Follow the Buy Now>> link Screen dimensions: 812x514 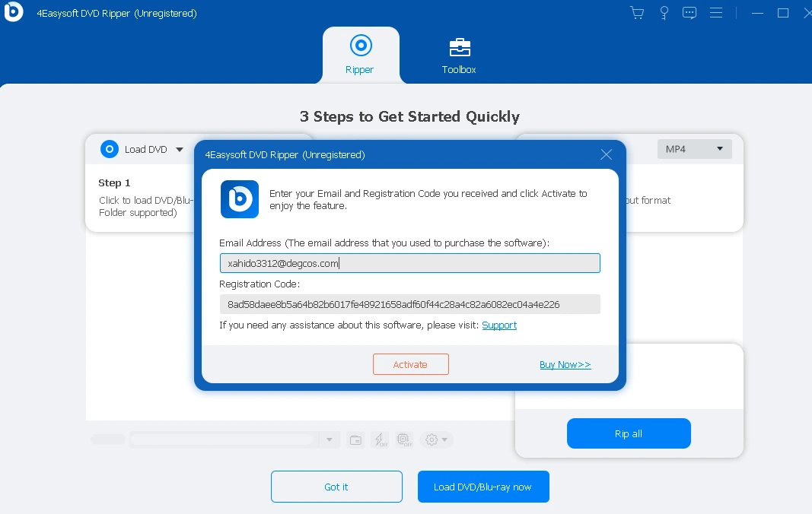[565, 365]
